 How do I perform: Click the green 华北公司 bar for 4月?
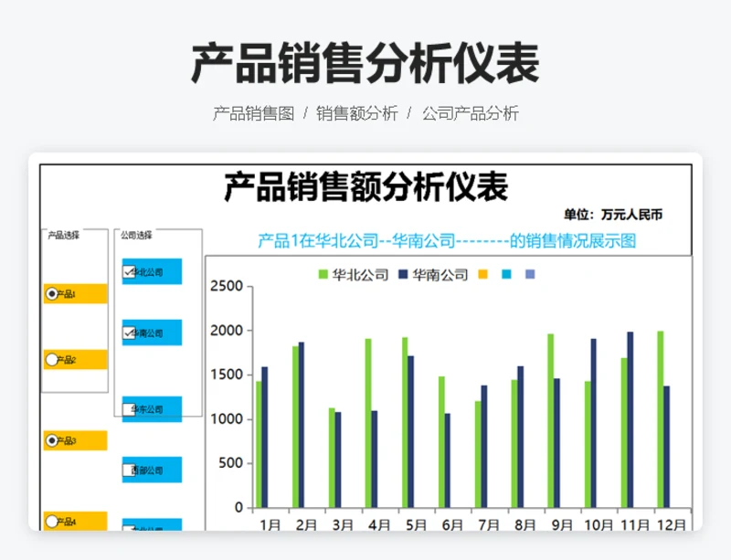tap(368, 423)
